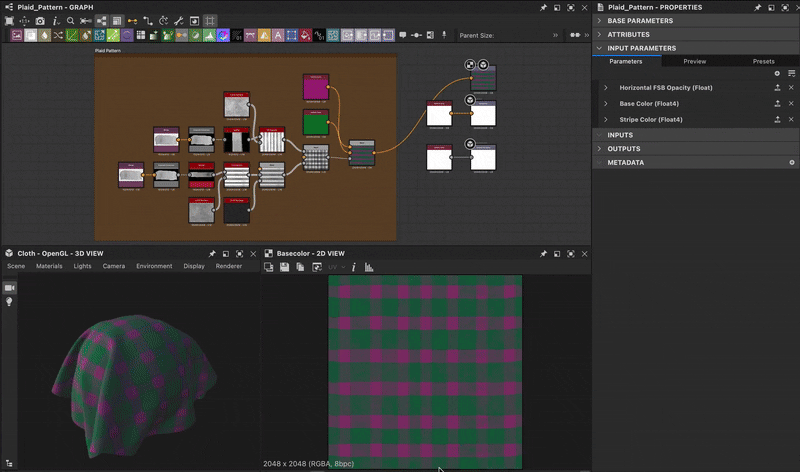Click the save icon in 2D view toolbar
The height and width of the screenshot is (472, 800).
pos(285,267)
